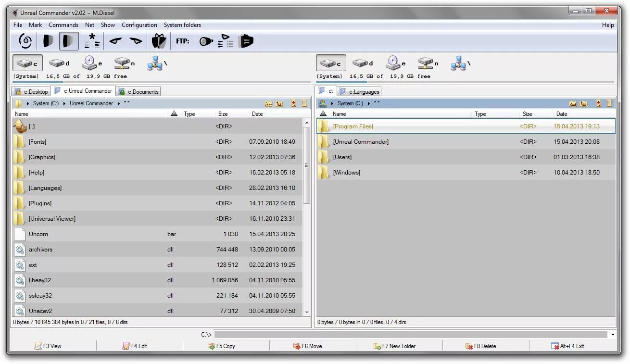Select the libeay32 dll file row

[x=157, y=280]
